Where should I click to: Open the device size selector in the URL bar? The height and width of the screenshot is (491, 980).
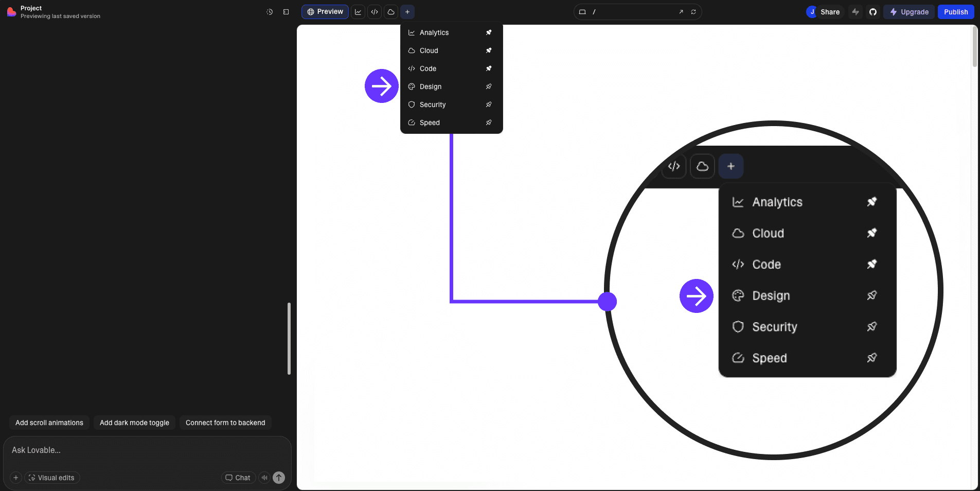(582, 12)
